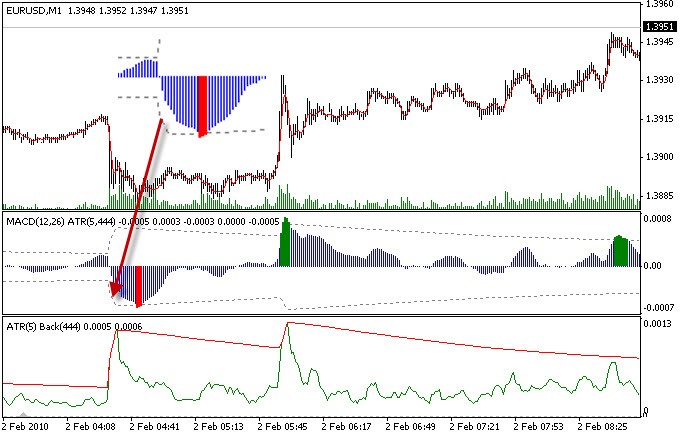The image size is (680, 435).
Task: Click the ATR(5) Back(444) indicator label
Action: pos(46,325)
